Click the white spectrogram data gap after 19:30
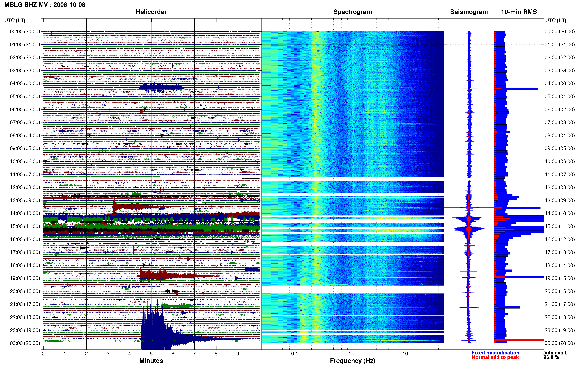 [x=353, y=288]
